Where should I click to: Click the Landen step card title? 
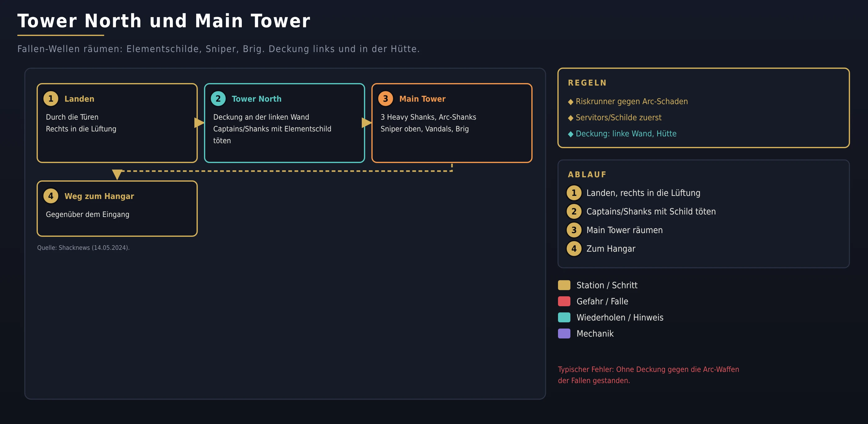tap(79, 99)
